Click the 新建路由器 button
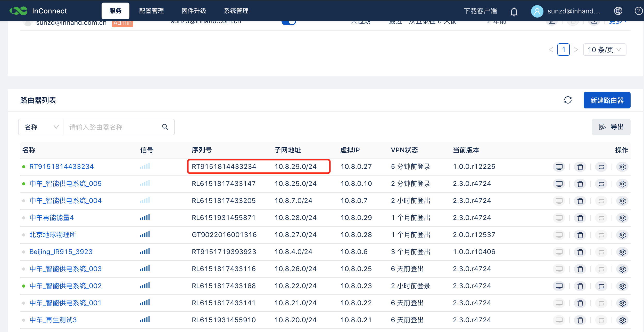 click(607, 100)
